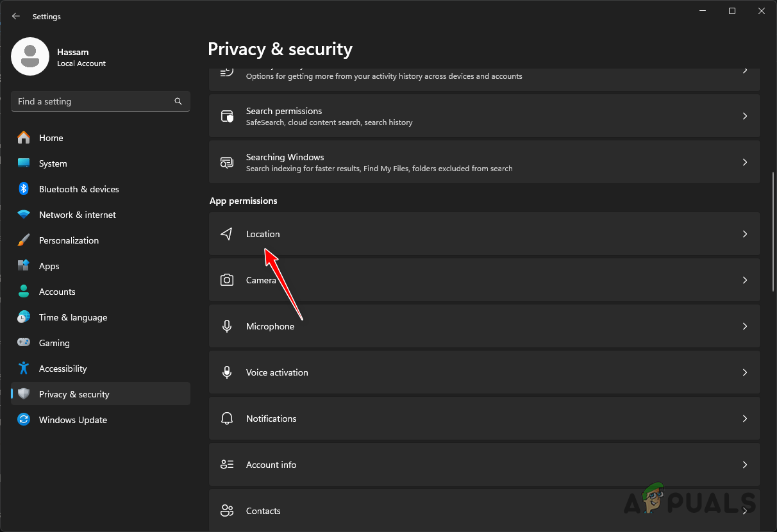Open Personalization from the sidebar
Screen dimensions: 777x532
click(69, 240)
